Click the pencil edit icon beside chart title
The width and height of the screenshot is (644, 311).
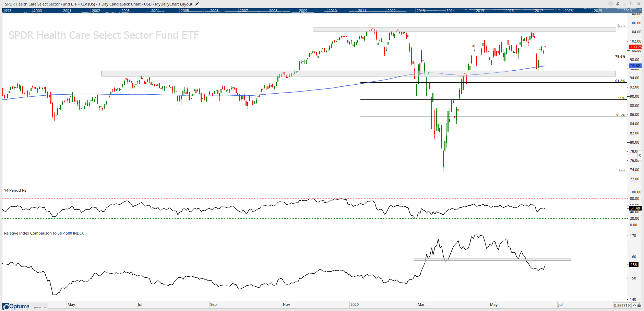(197, 4)
